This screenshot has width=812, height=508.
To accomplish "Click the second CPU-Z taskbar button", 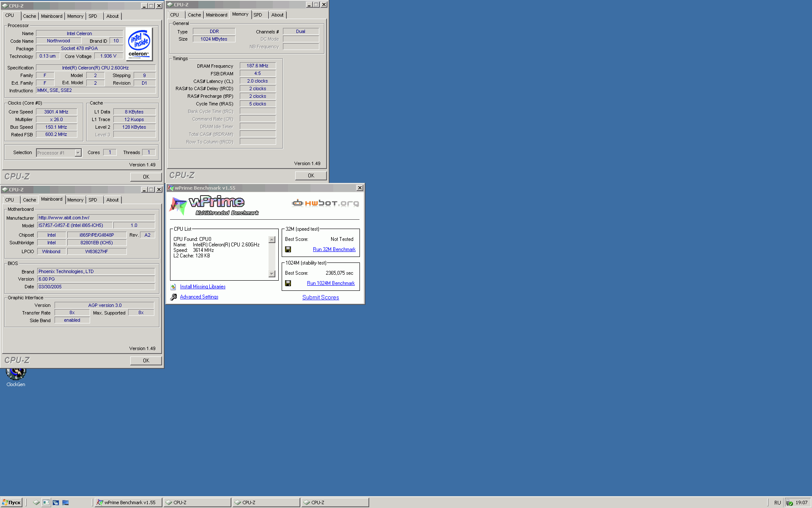I will [266, 502].
